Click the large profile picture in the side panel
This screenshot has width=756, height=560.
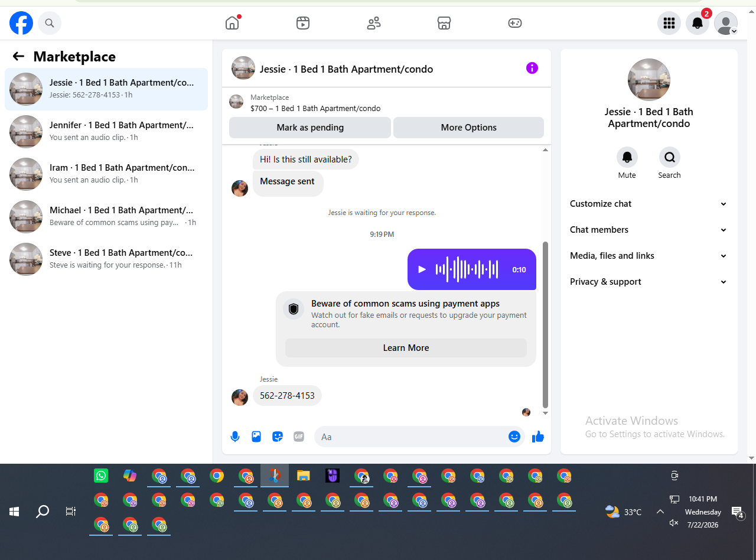coord(649,80)
